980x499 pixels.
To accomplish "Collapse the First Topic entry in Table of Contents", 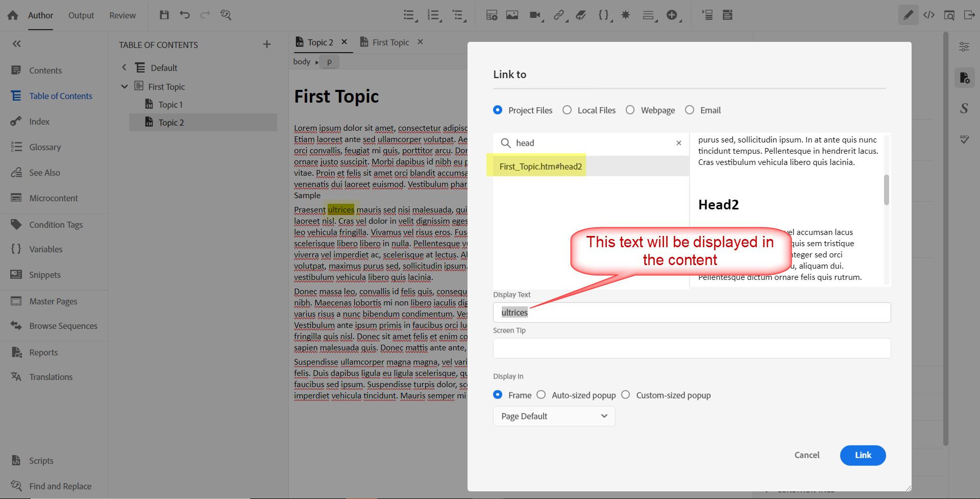I will click(124, 86).
